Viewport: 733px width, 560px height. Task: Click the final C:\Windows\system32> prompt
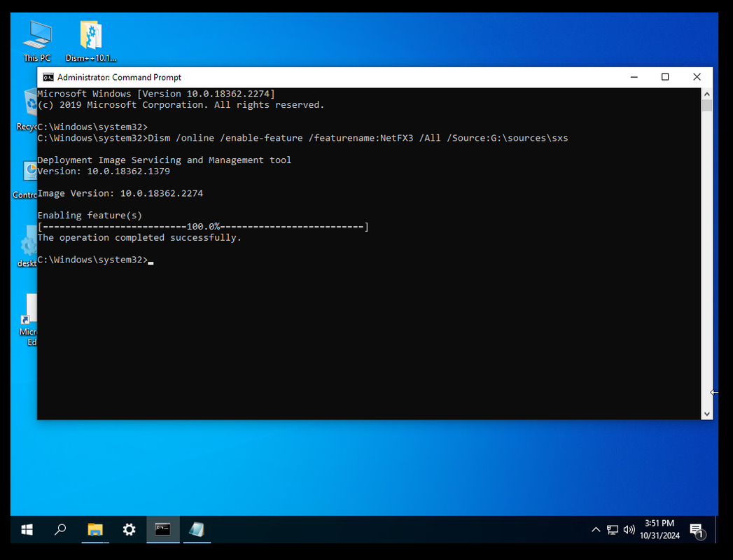coord(92,260)
